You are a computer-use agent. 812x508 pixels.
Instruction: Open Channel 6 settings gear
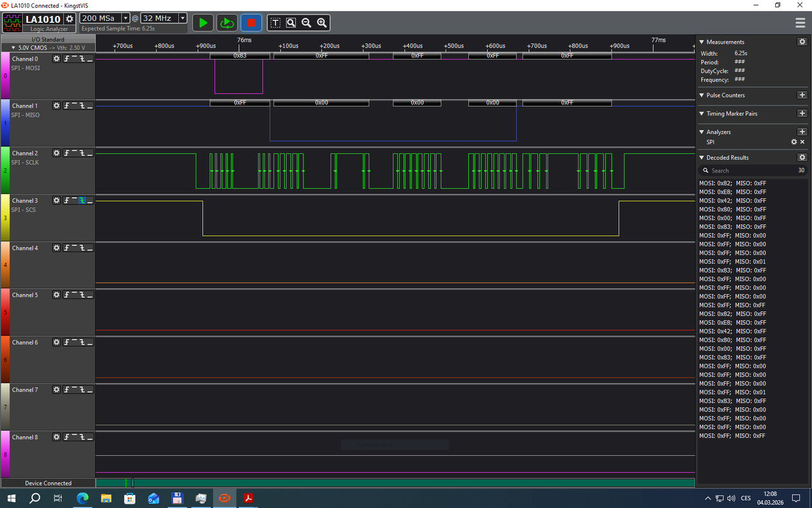tap(56, 342)
